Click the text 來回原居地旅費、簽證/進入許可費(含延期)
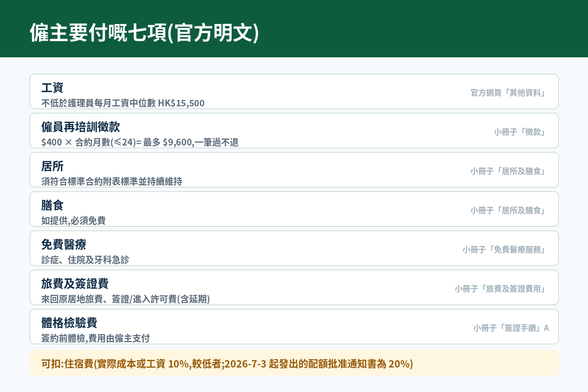 (126, 299)
